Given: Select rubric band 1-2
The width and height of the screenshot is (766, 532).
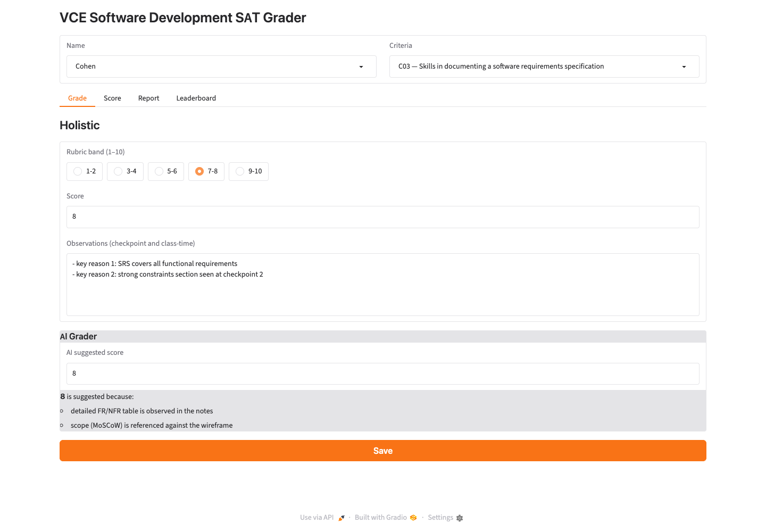Looking at the screenshot, I should point(85,171).
